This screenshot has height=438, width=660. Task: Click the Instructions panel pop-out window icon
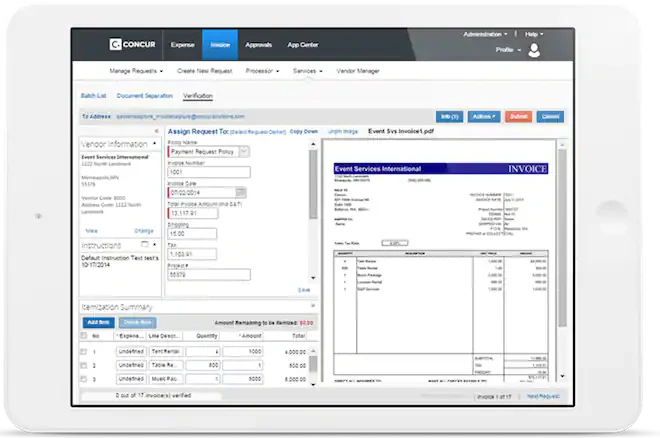point(144,244)
